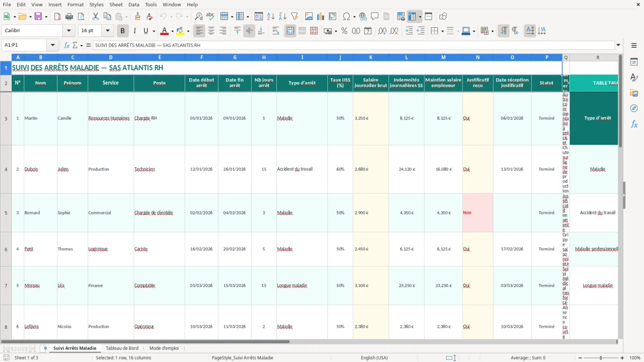
Task: Insert a chart
Action: (321, 17)
